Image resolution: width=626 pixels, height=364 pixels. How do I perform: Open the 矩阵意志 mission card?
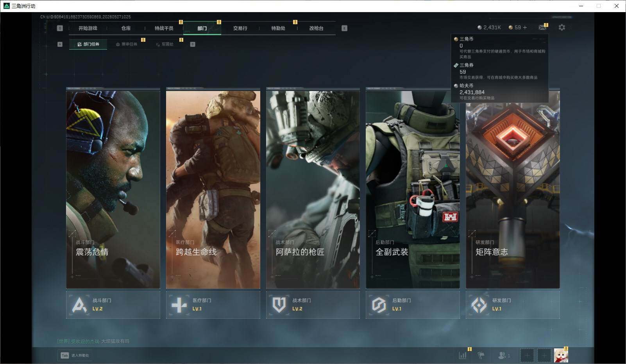point(513,189)
